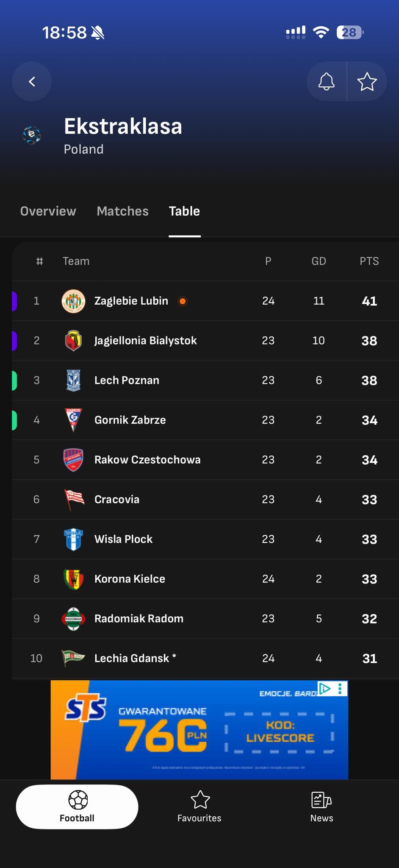Image resolution: width=399 pixels, height=868 pixels.
Task: Enable notifications with the bell icon
Action: click(326, 81)
